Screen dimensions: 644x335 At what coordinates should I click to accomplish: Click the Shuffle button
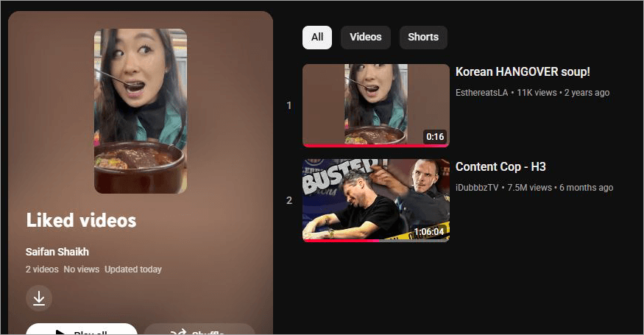tap(199, 330)
